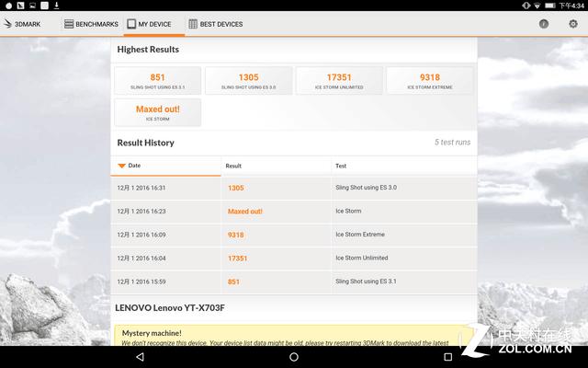The width and height of the screenshot is (588, 368).
Task: Select the 15:59 date row entry
Action: 141,282
